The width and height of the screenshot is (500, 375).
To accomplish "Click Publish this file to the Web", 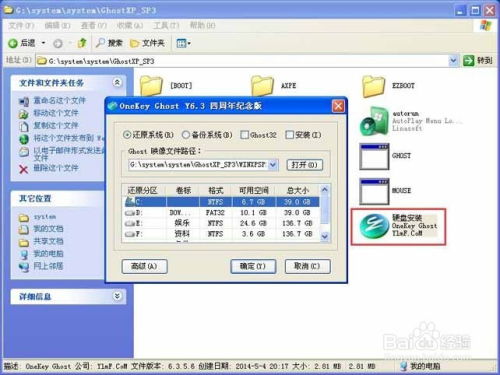I will coord(69,138).
